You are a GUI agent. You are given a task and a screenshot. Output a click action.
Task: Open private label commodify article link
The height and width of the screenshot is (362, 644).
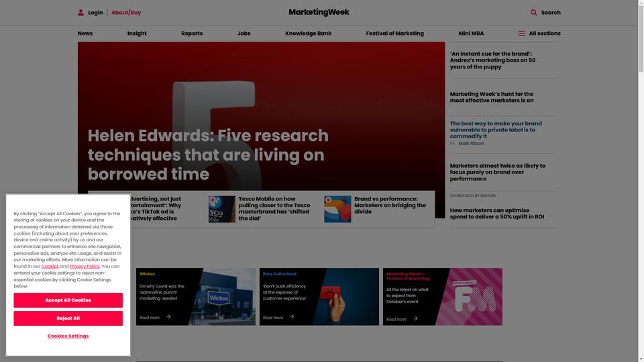[496, 129]
